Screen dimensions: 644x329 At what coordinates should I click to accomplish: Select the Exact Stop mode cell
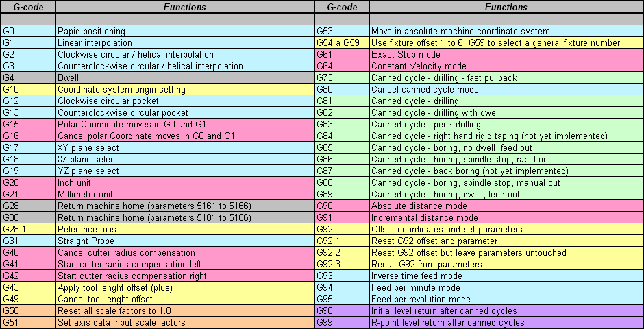pos(506,54)
